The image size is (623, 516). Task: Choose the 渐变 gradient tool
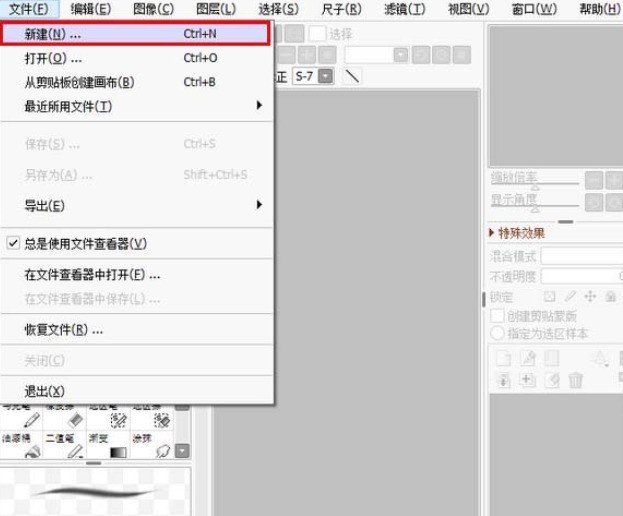tap(108, 445)
